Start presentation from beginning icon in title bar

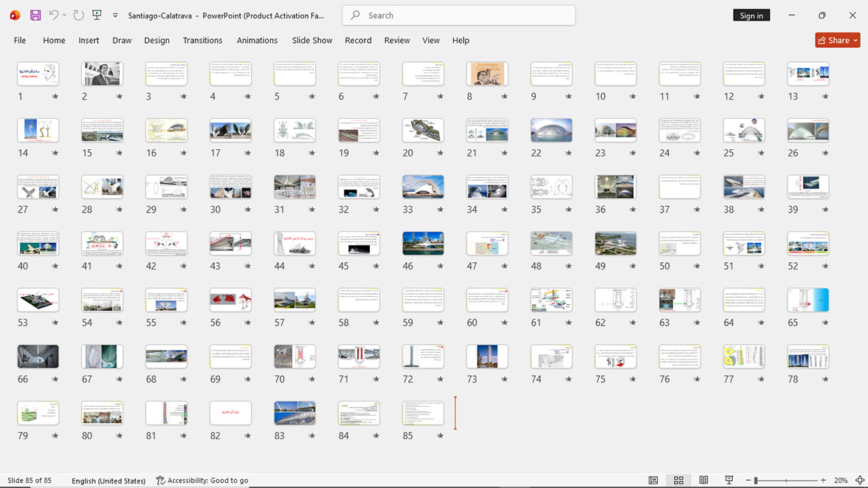(97, 16)
